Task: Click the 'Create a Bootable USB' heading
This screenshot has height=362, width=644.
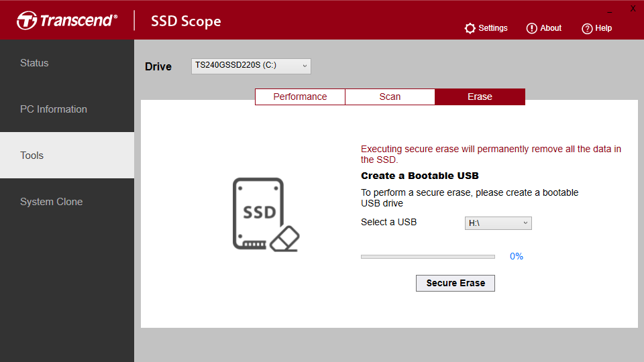Action: [x=420, y=176]
